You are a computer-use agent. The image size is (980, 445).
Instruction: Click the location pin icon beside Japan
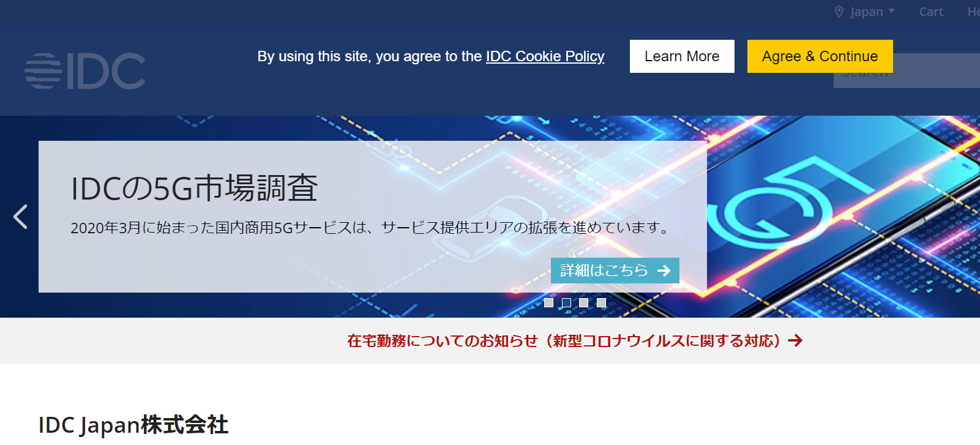(839, 12)
